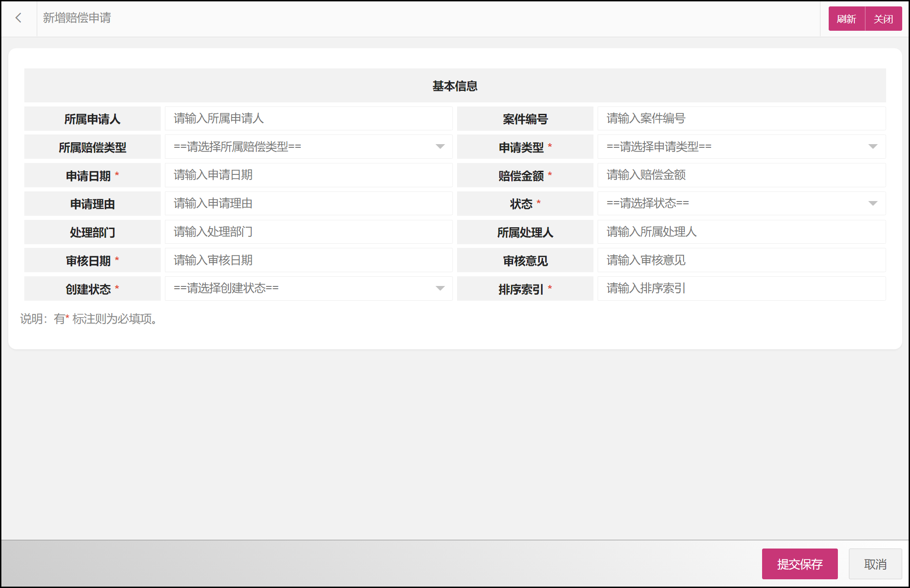Viewport: 910px width, 588px height.
Task: Click the 取消 cancel button
Action: [x=875, y=564]
